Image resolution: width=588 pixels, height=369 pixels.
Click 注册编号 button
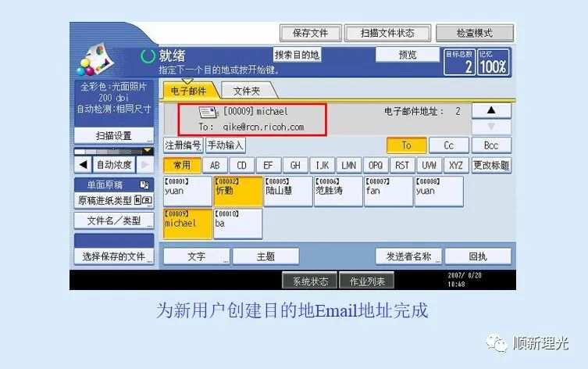[183, 145]
